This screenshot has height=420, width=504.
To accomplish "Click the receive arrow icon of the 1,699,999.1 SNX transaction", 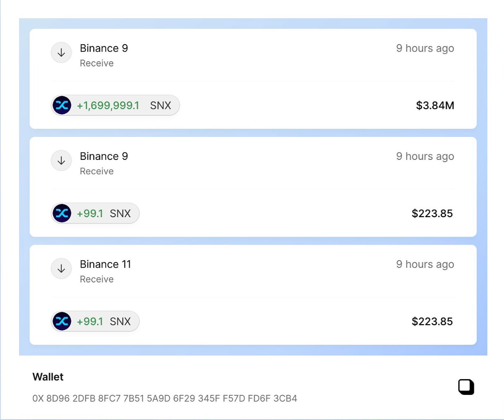I will [x=61, y=52].
